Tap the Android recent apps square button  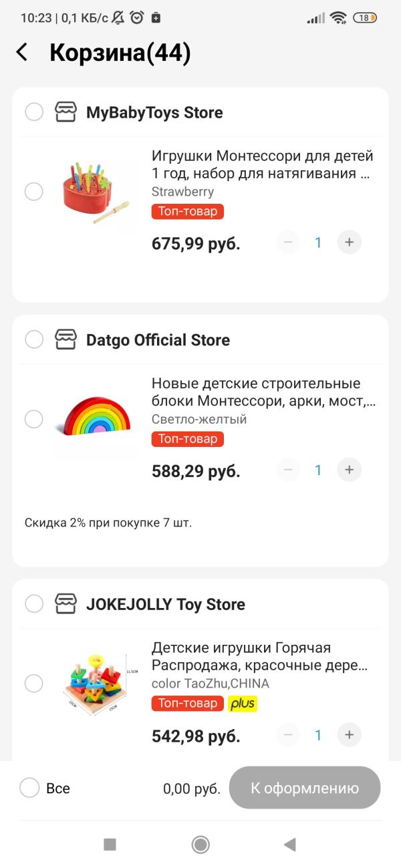(x=110, y=845)
